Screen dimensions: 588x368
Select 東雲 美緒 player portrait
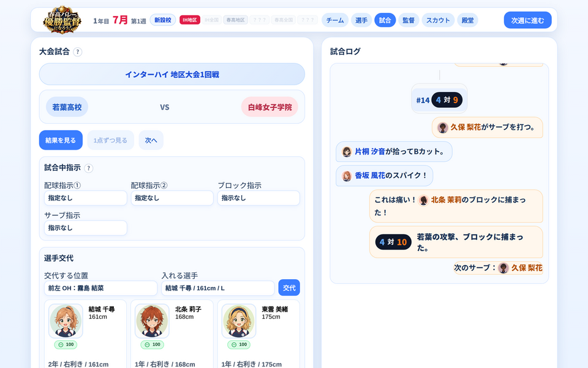[239, 321]
